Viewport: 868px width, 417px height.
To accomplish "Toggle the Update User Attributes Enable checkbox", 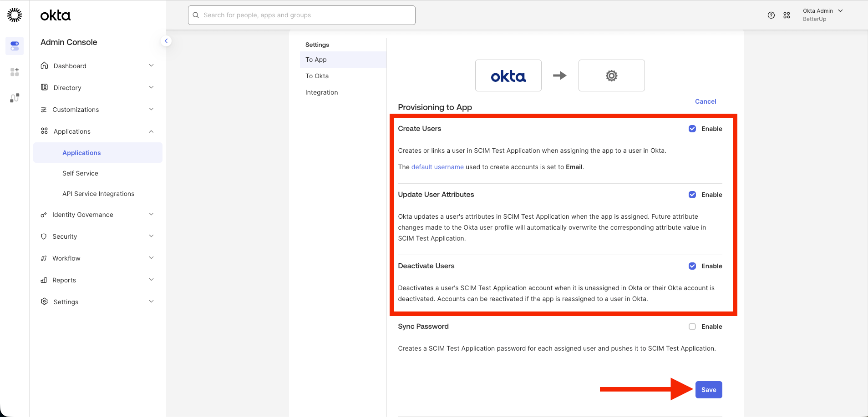I will click(692, 195).
